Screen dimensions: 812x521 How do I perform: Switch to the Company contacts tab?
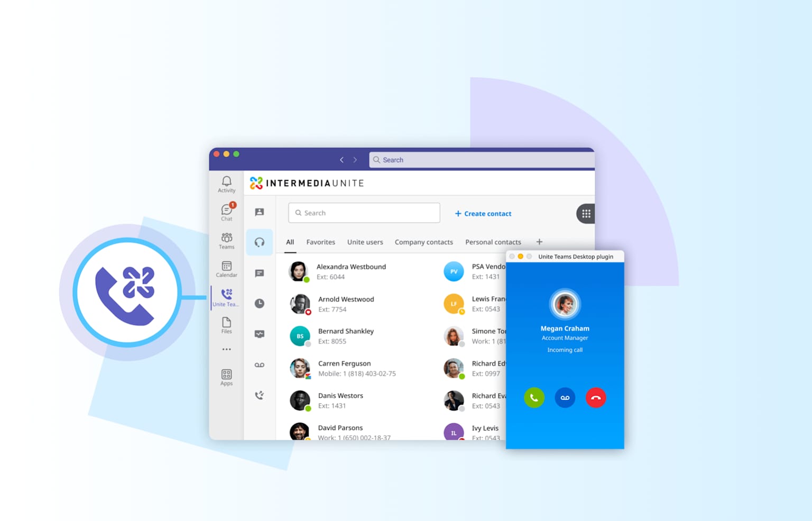(x=424, y=242)
